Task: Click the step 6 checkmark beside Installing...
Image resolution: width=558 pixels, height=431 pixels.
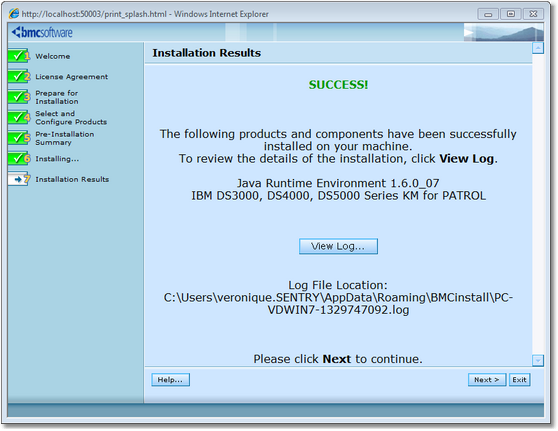Action: (x=19, y=158)
